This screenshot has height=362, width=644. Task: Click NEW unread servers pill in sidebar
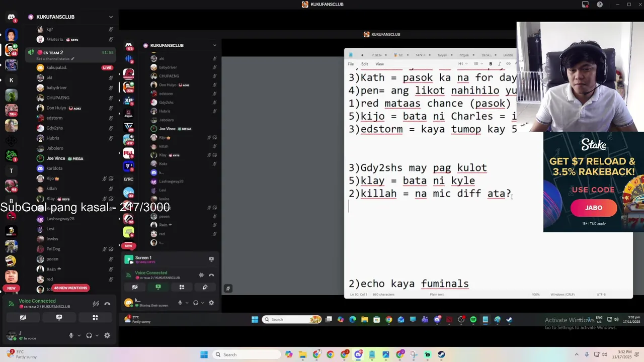pyautogui.click(x=11, y=288)
